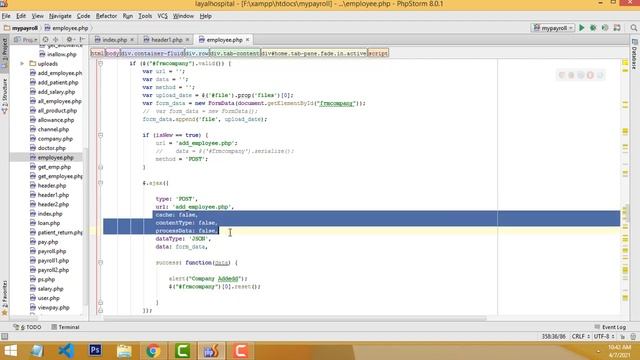Image resolution: width=640 pixels, height=360 pixels.
Task: Open Photoshop from taskbar
Action: [95, 351]
